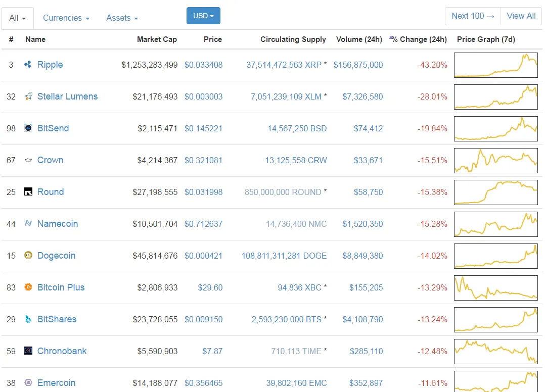Click the Dogecoin logo icon
This screenshot has width=545, height=392.
pos(28,256)
